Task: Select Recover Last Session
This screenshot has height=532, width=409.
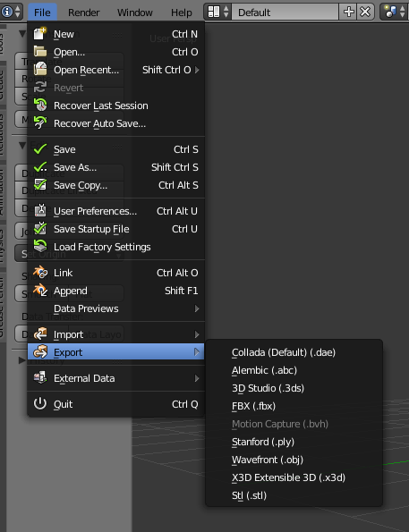Action: [x=115, y=106]
